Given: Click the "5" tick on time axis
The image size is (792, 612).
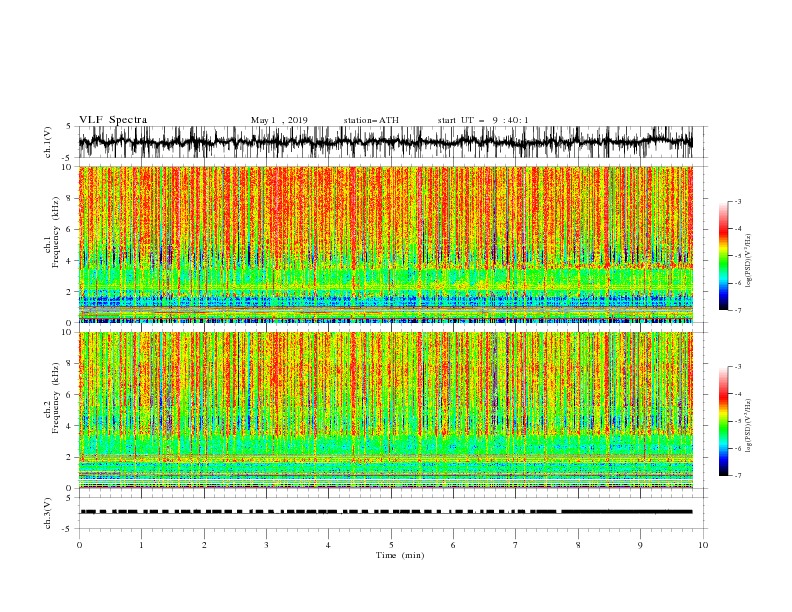Looking at the screenshot, I should pos(391,545).
